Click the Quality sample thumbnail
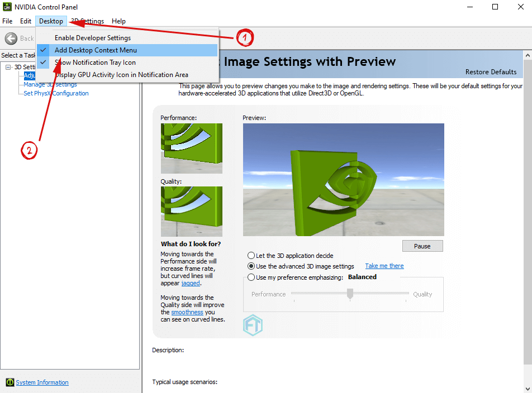532x393 pixels. pyautogui.click(x=191, y=212)
